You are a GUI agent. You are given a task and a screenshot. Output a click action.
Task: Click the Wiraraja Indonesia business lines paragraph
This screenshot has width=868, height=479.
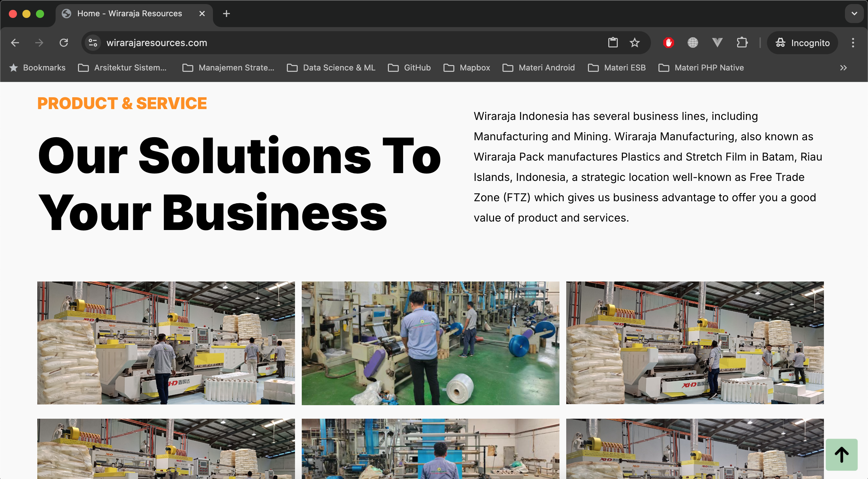648,167
